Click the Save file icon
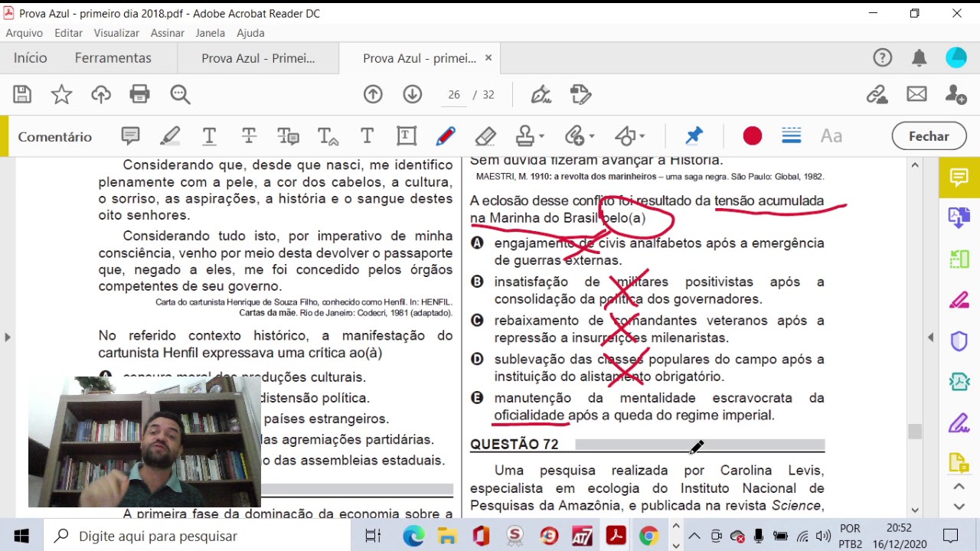 [x=22, y=94]
